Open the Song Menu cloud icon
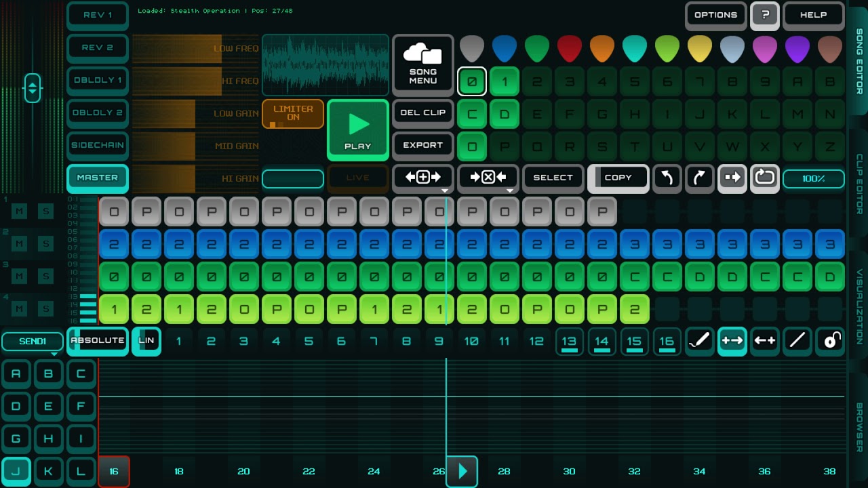This screenshot has width=868, height=488. (x=422, y=65)
